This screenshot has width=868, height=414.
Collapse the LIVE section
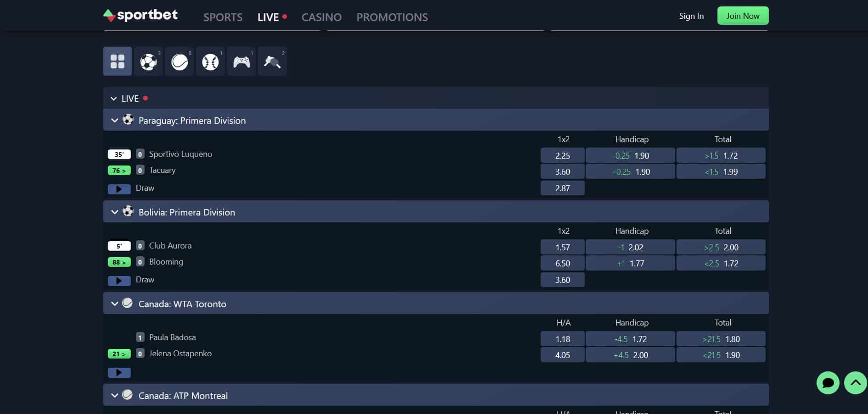[x=114, y=99]
